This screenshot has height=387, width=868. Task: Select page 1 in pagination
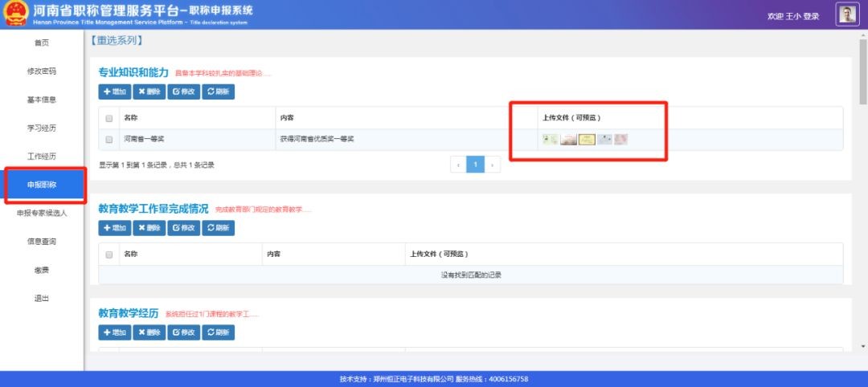(476, 165)
